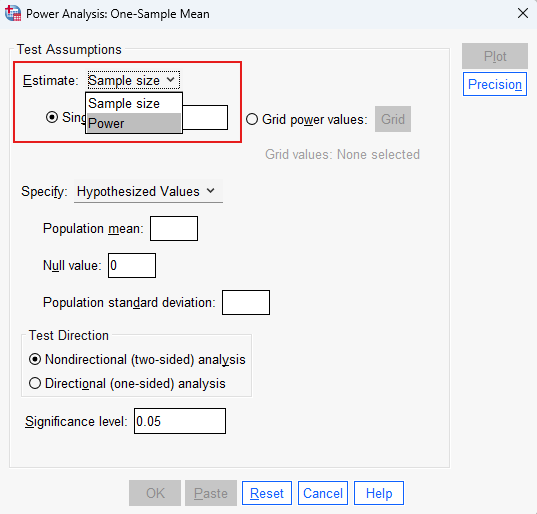Open Help for this dialog
The height and width of the screenshot is (514, 537).
(x=379, y=493)
